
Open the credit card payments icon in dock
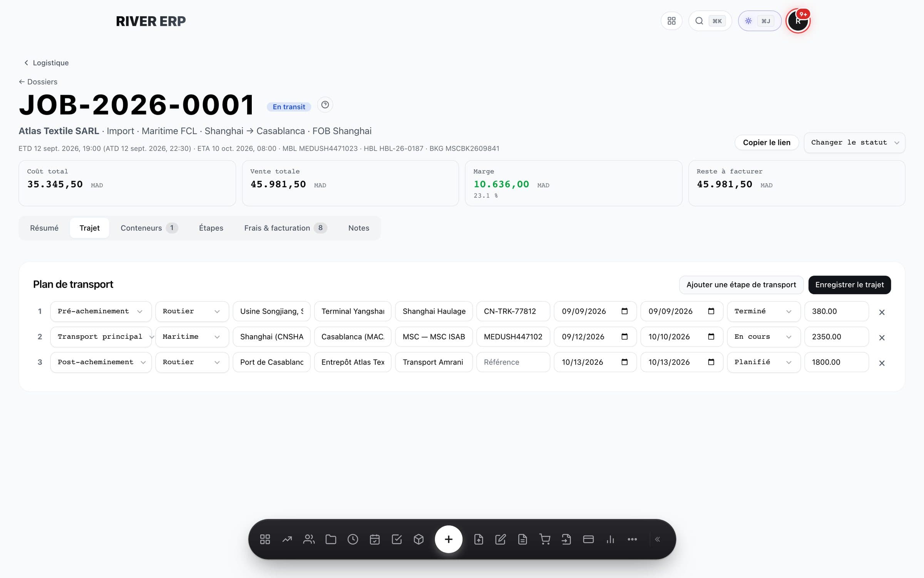tap(588, 539)
